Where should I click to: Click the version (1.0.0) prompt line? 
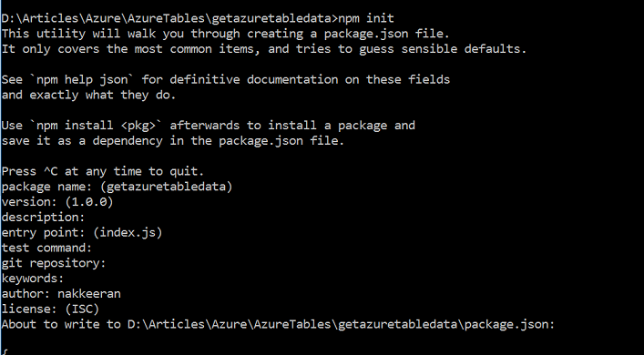pyautogui.click(x=57, y=202)
